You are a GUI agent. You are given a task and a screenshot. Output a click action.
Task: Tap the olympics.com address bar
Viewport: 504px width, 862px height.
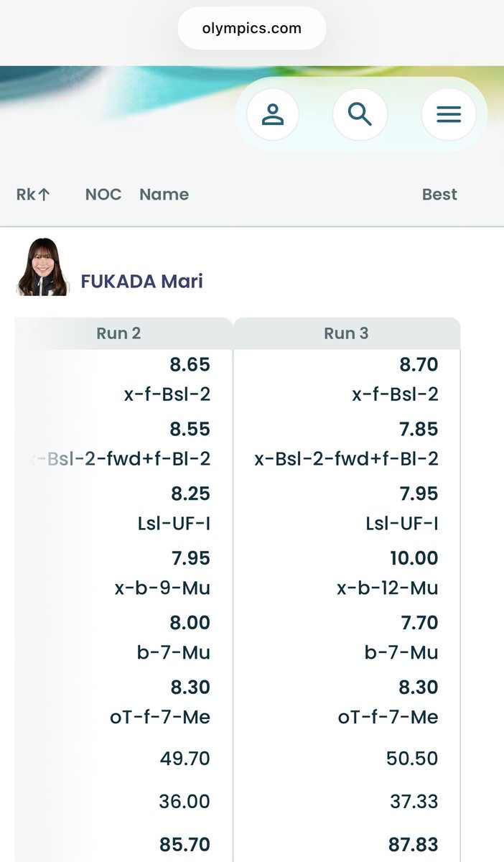click(251, 29)
